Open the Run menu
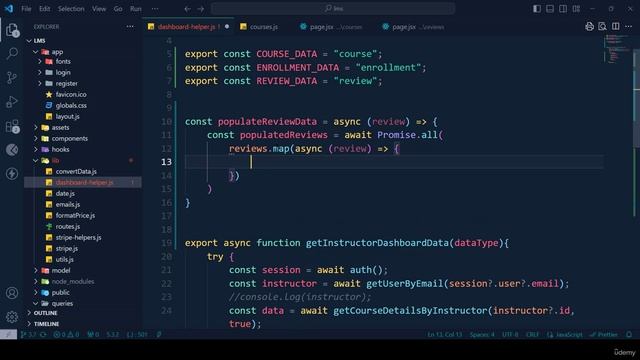 (x=136, y=9)
